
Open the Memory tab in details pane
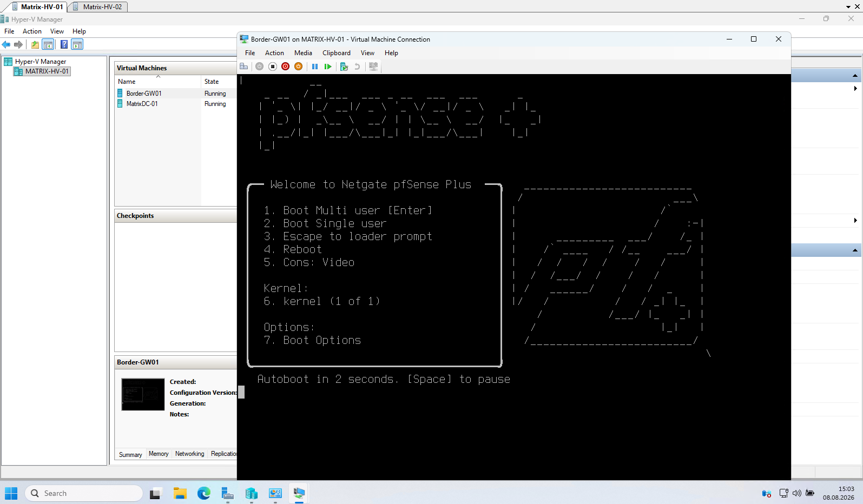[x=159, y=454]
